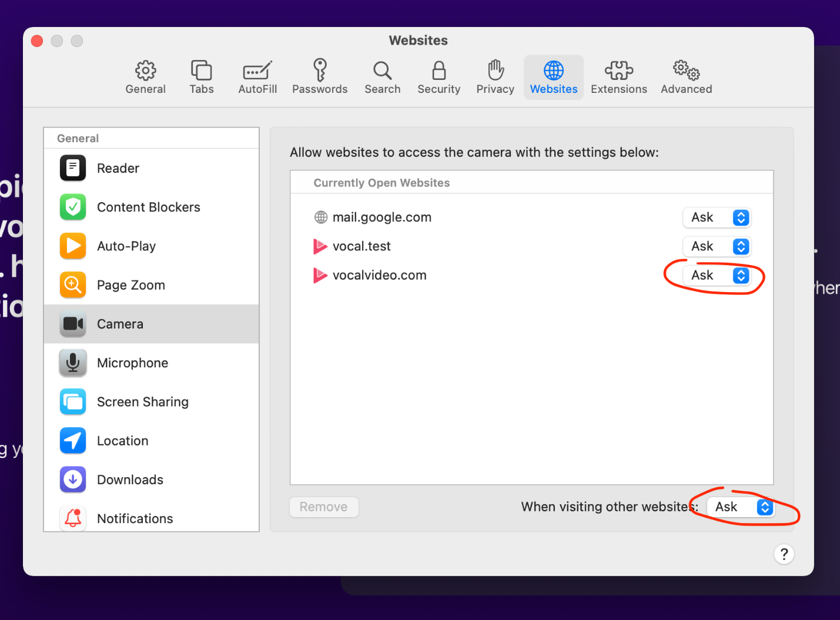Select the vocal.test website row
Viewport: 840px width, 620px height.
pyautogui.click(x=532, y=246)
